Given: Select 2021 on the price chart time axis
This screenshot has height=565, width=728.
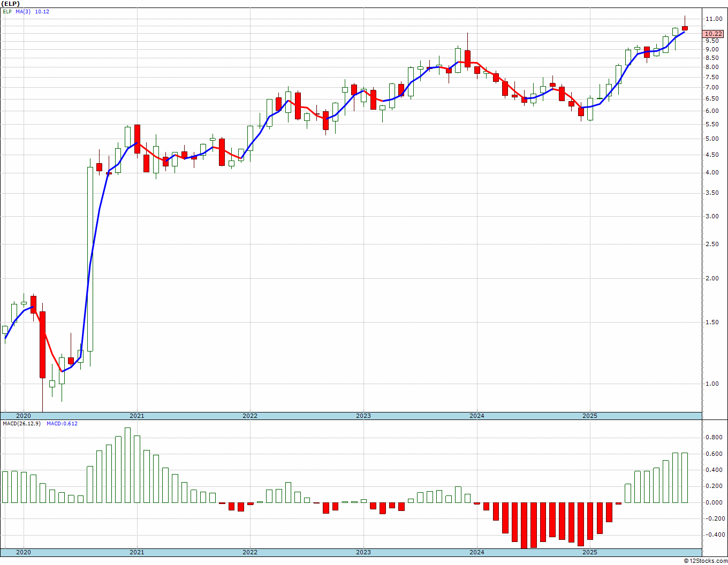Looking at the screenshot, I should (136, 416).
